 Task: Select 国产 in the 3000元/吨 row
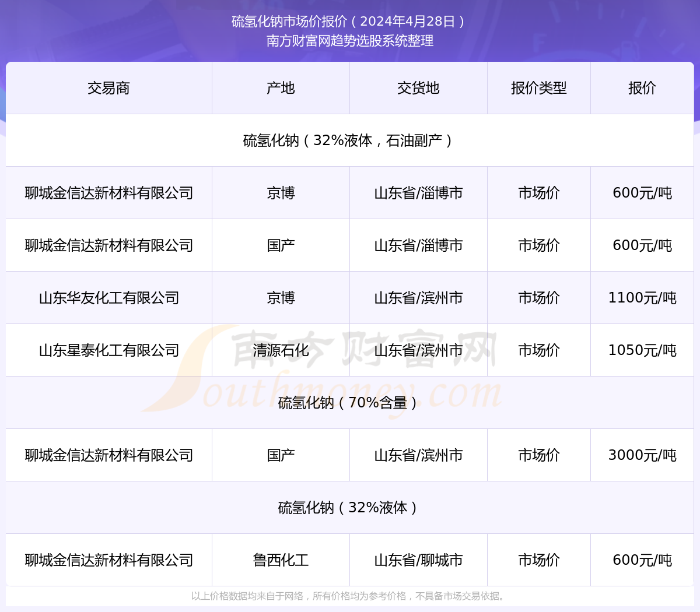click(281, 455)
